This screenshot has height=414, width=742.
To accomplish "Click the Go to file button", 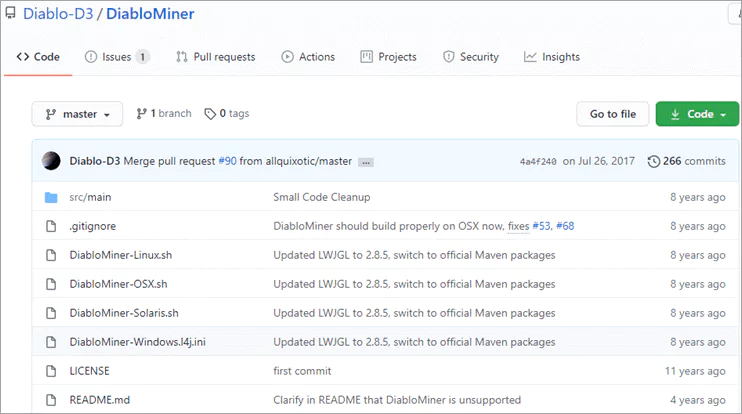I will tap(613, 114).
